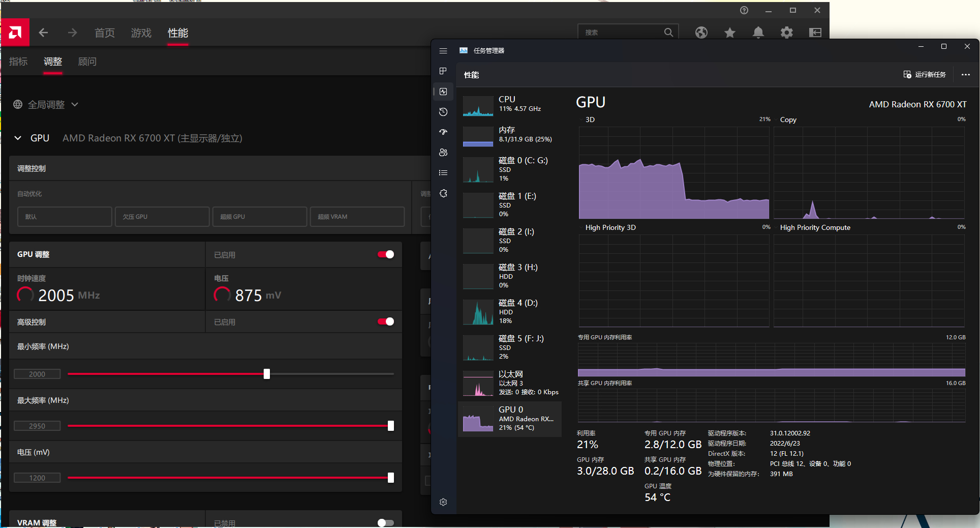Click the 超频 GPU button
This screenshot has height=528, width=980.
coord(260,217)
